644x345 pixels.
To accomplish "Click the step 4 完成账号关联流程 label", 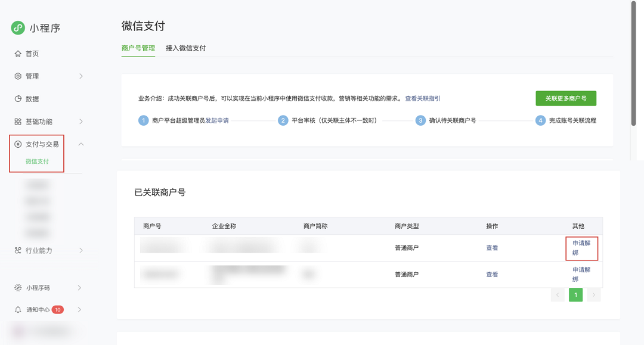I will [x=572, y=120].
